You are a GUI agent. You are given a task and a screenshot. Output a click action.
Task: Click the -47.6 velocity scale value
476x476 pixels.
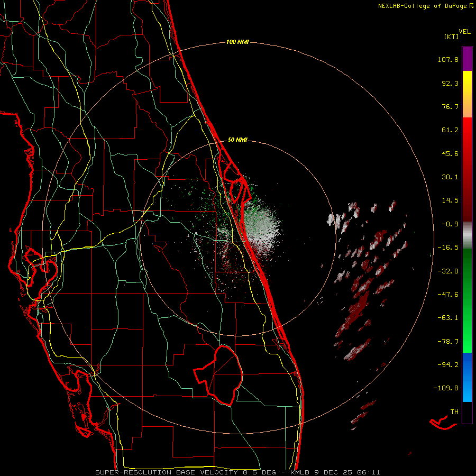pos(448,295)
